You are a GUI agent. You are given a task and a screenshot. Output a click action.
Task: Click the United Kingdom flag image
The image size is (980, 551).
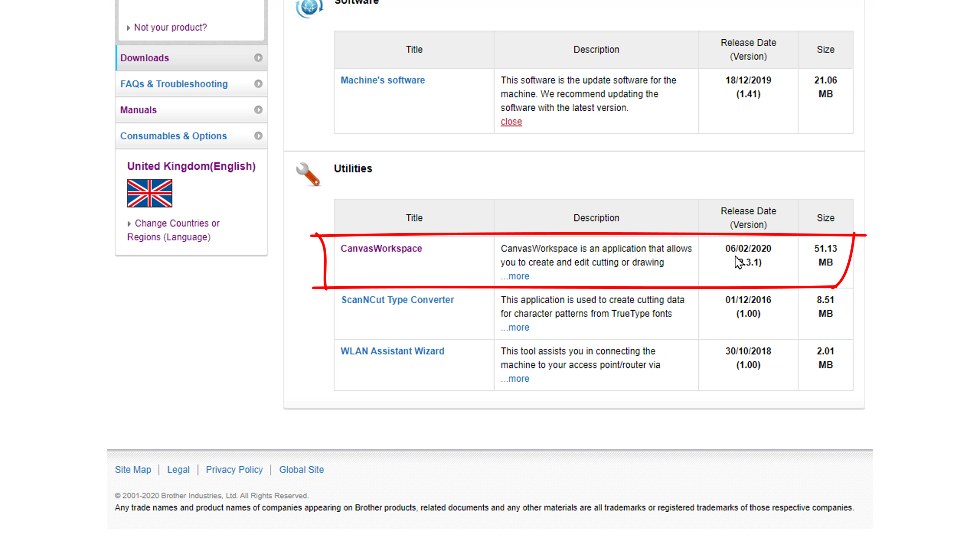[x=150, y=193]
